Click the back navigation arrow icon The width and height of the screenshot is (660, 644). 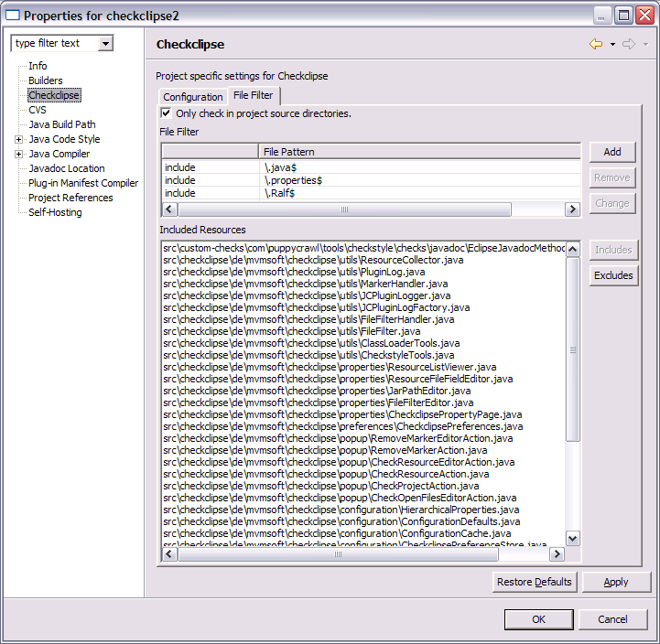coord(596,44)
